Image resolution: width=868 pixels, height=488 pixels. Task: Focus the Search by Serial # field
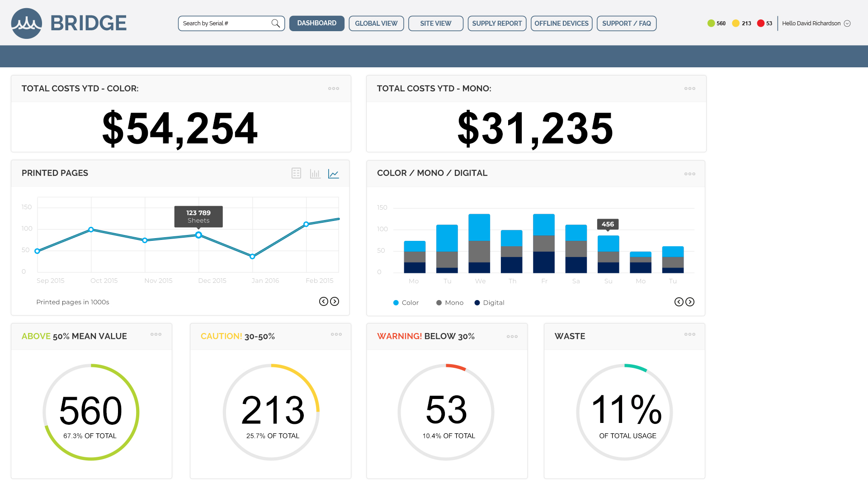click(231, 23)
